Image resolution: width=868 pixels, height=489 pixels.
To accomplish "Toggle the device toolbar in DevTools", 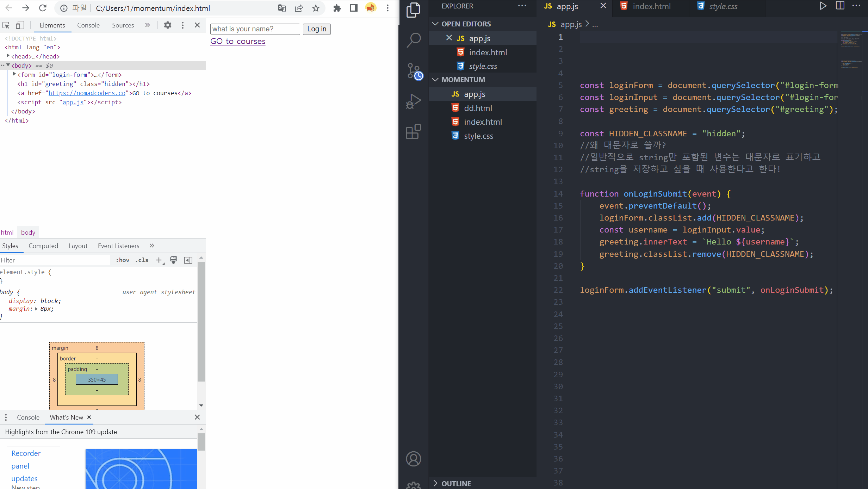I will (20, 25).
